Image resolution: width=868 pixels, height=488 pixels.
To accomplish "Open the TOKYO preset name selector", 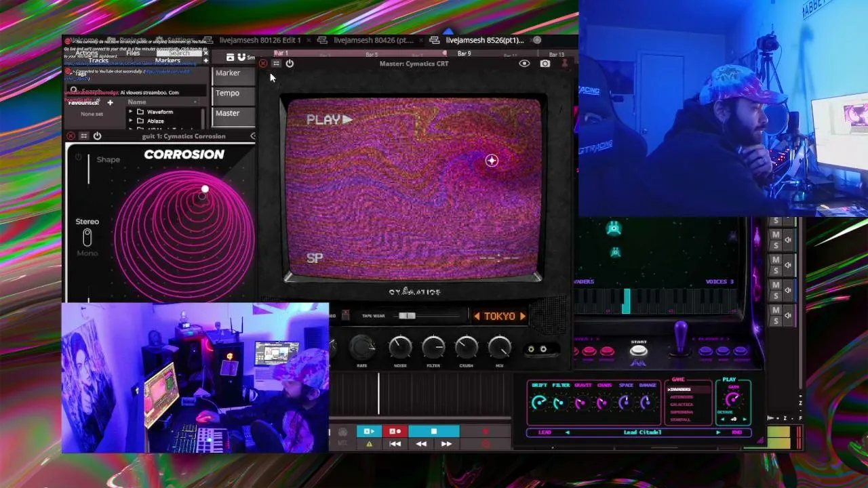I will (x=499, y=317).
